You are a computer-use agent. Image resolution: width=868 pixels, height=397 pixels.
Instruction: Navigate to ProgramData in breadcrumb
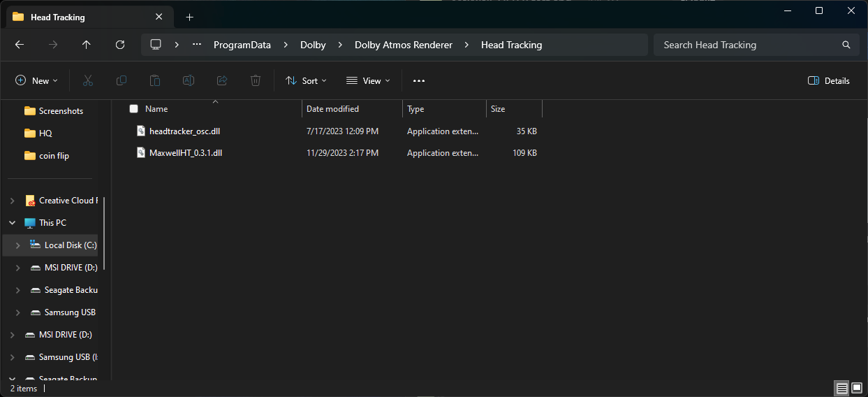[242, 45]
